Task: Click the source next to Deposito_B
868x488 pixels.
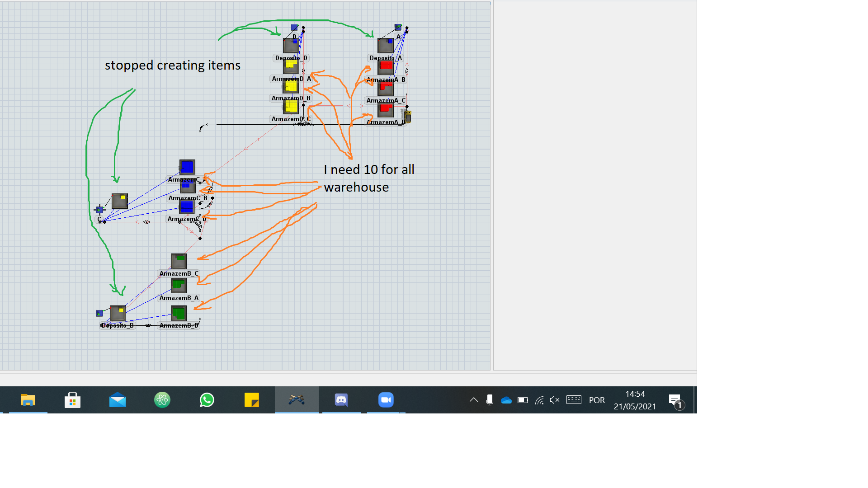Action: click(99, 313)
